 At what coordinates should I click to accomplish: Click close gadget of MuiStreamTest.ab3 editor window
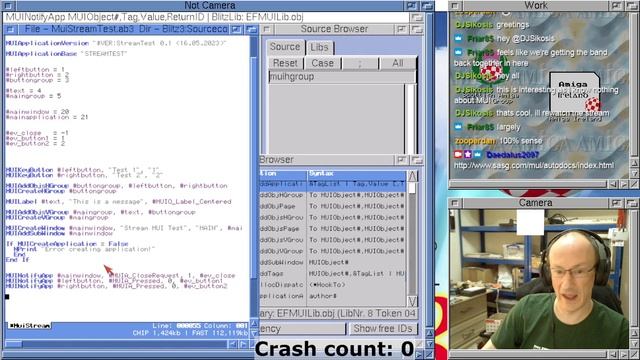point(10,29)
